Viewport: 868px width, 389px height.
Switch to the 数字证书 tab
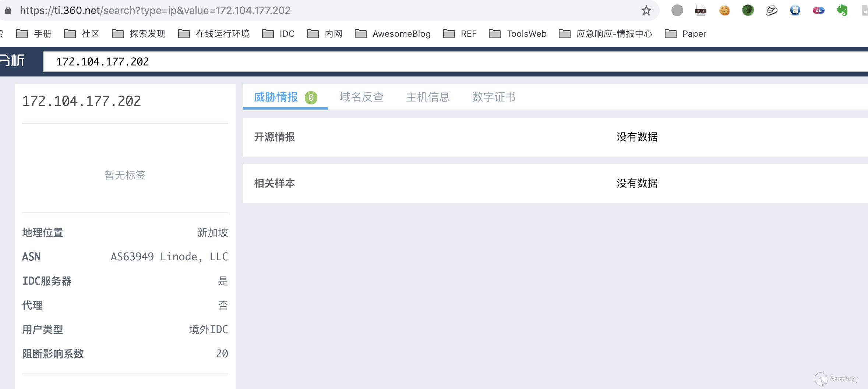tap(494, 97)
